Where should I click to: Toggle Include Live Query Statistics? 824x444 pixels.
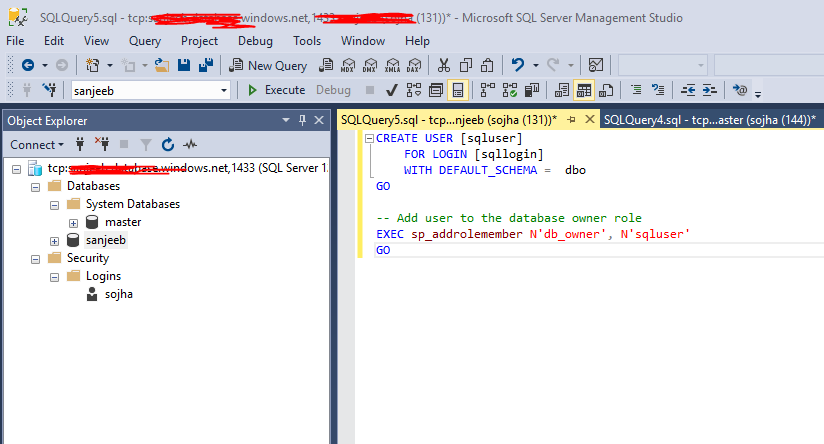click(x=510, y=90)
